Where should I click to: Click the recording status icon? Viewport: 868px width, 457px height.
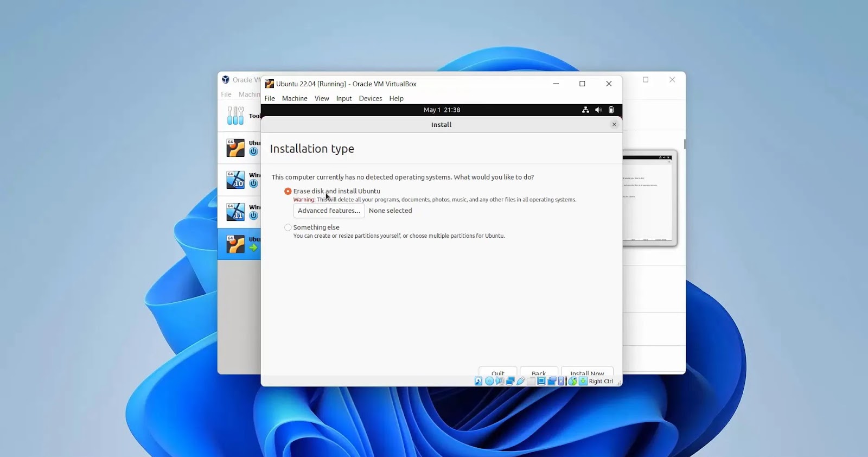552,381
